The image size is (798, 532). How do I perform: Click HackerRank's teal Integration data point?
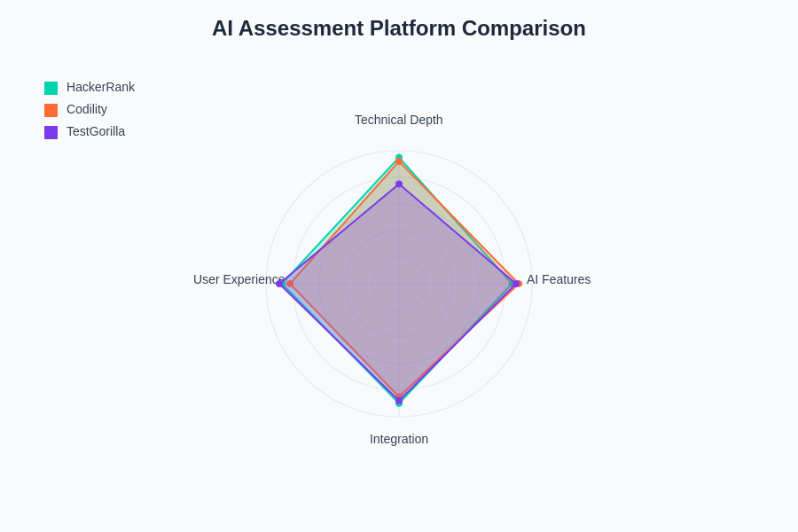tap(399, 404)
